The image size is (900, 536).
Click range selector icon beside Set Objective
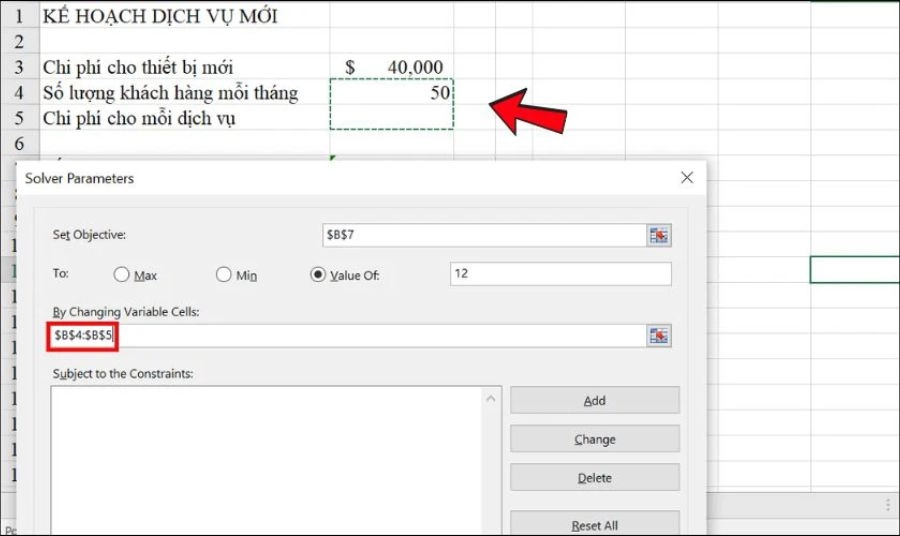[658, 236]
